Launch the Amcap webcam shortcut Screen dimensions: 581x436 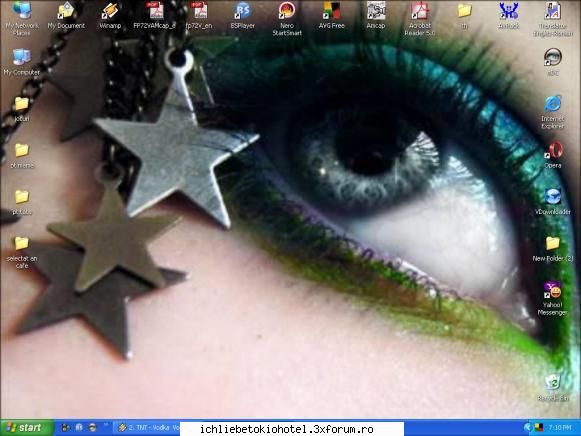(376, 16)
